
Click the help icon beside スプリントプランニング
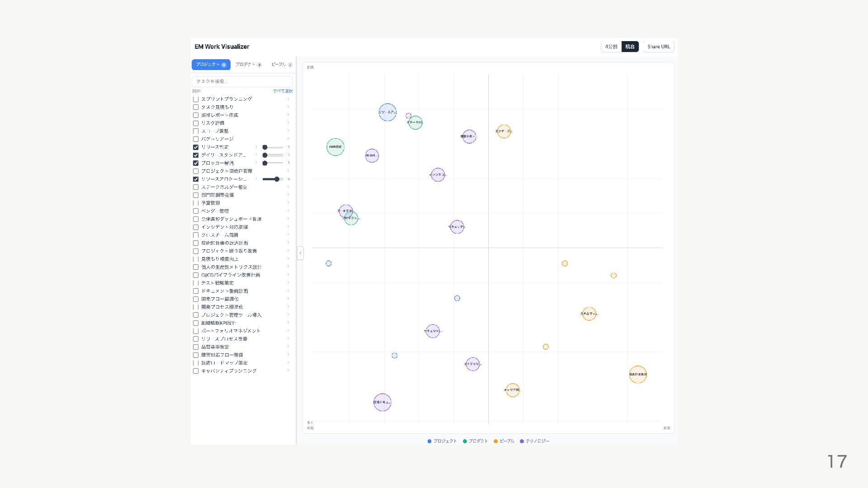pyautogui.click(x=288, y=99)
